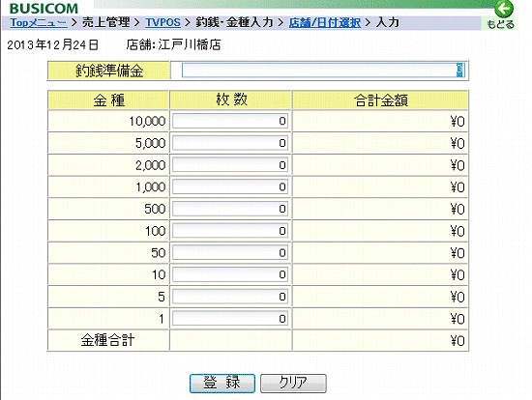
Task: Click the 金種 column header
Action: pyautogui.click(x=108, y=100)
